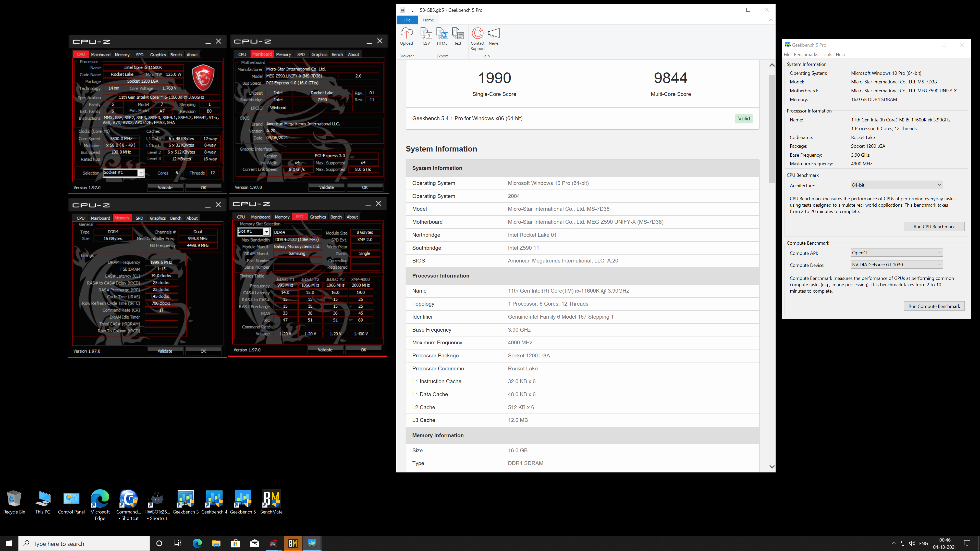
Task: Click the results scrollbar down arrow
Action: click(x=772, y=467)
